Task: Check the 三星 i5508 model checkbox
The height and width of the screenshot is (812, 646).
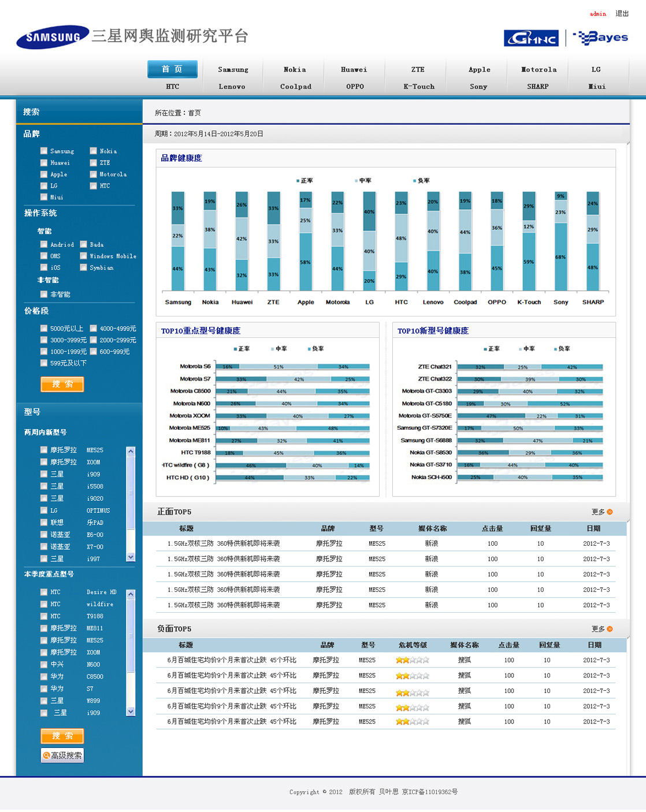Action: tap(44, 486)
